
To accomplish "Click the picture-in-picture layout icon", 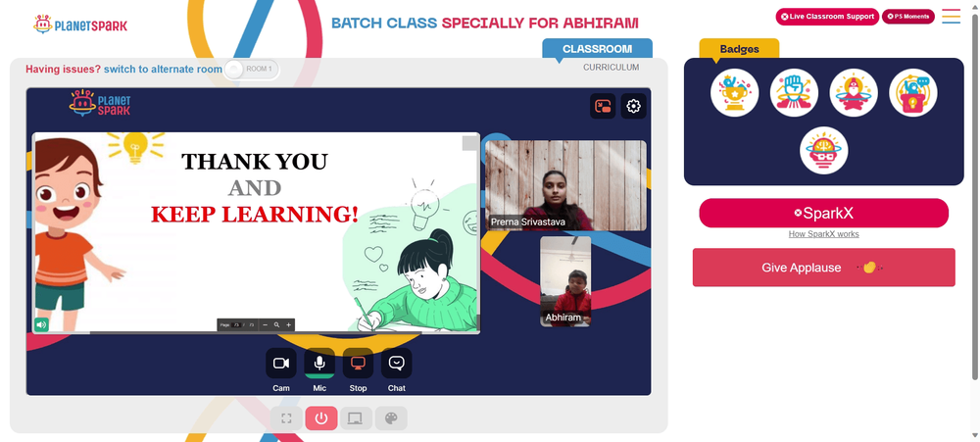I will pyautogui.click(x=603, y=106).
